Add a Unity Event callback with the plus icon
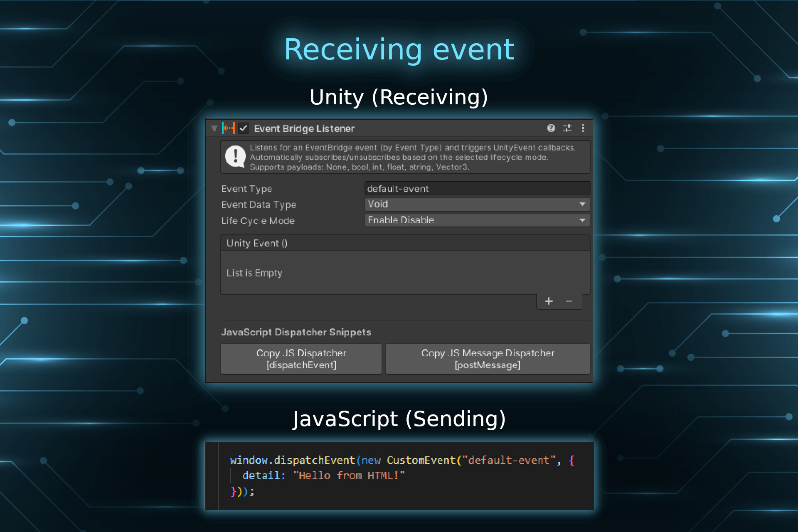This screenshot has width=798, height=532. click(x=549, y=301)
